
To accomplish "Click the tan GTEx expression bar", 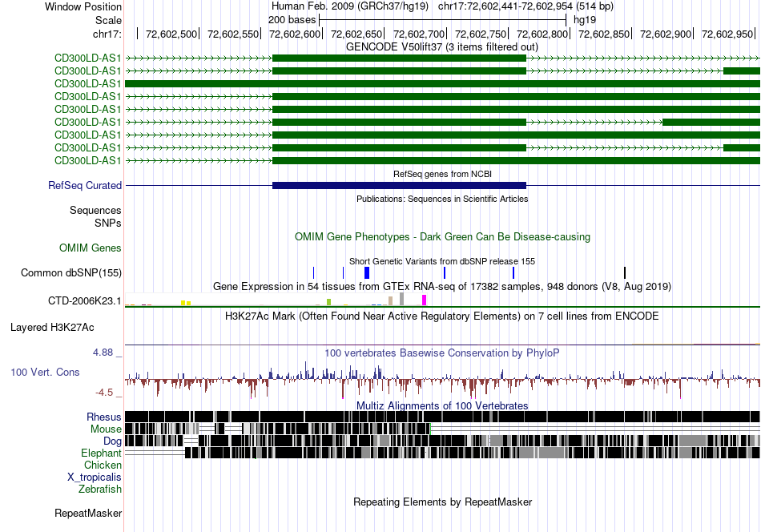I will [x=390, y=301].
